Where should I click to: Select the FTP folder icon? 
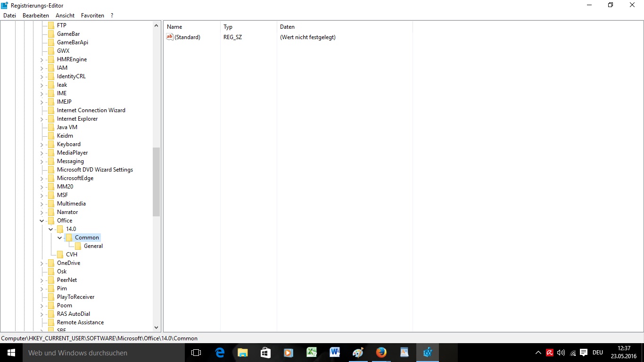tap(51, 25)
